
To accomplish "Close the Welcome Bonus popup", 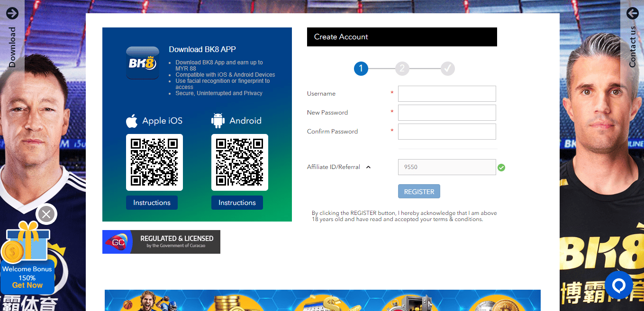I will tap(46, 214).
